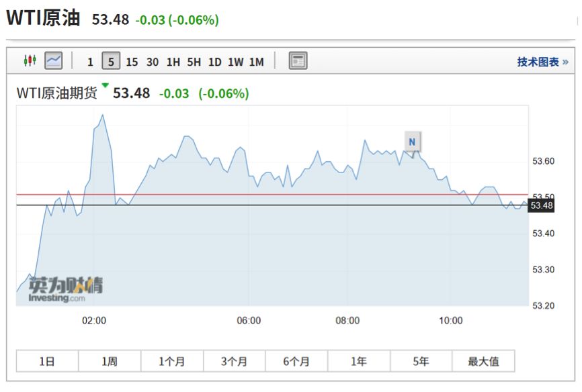Select the 5 minute interval
This screenshot has width=582, height=392.
111,61
